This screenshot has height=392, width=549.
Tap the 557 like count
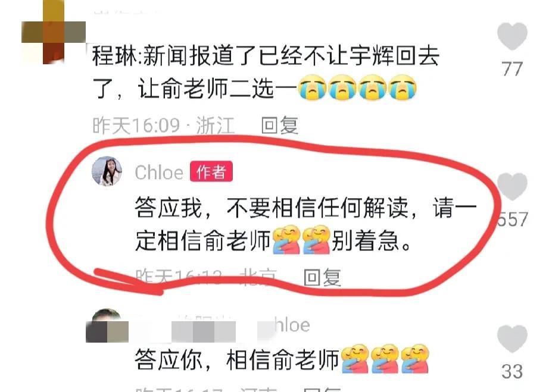[x=513, y=219]
